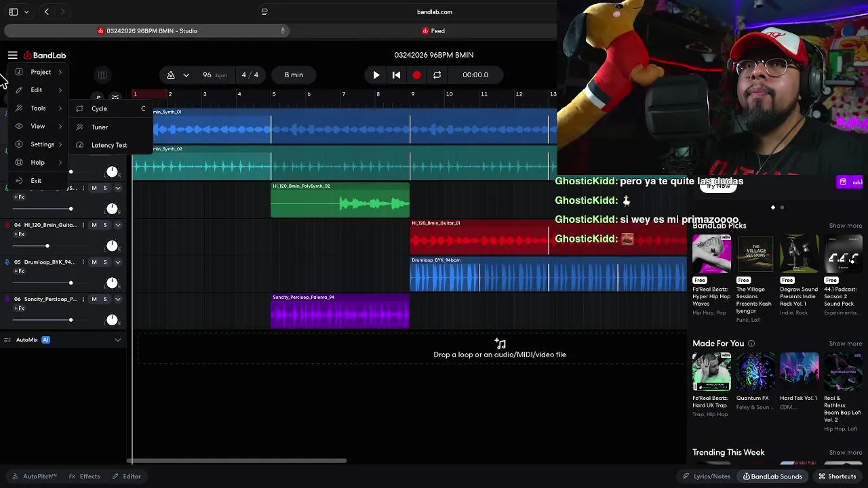The image size is (868, 488).
Task: Add Fx to track 04 guitar
Action: (x=19, y=235)
